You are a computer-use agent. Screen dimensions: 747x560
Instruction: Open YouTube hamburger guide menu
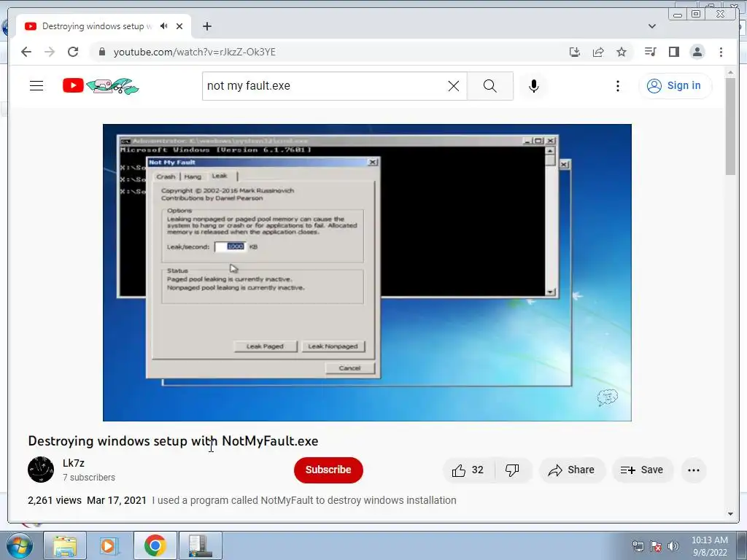[x=36, y=86]
